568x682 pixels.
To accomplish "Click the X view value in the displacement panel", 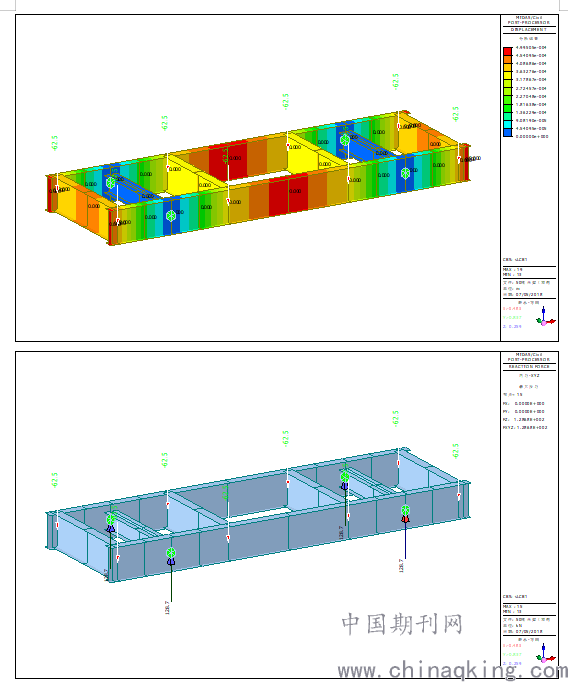I will click(x=512, y=309).
